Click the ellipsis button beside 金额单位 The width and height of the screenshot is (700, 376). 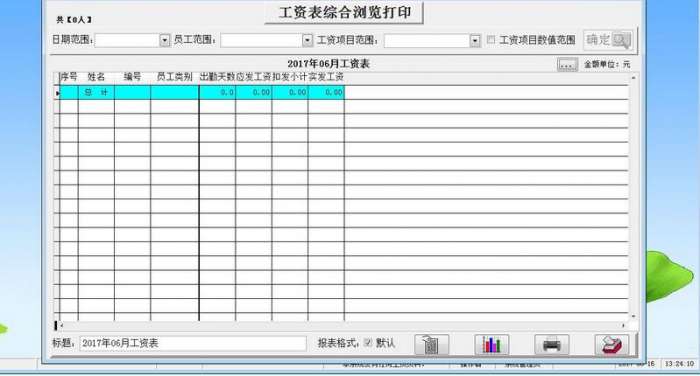tap(567, 65)
